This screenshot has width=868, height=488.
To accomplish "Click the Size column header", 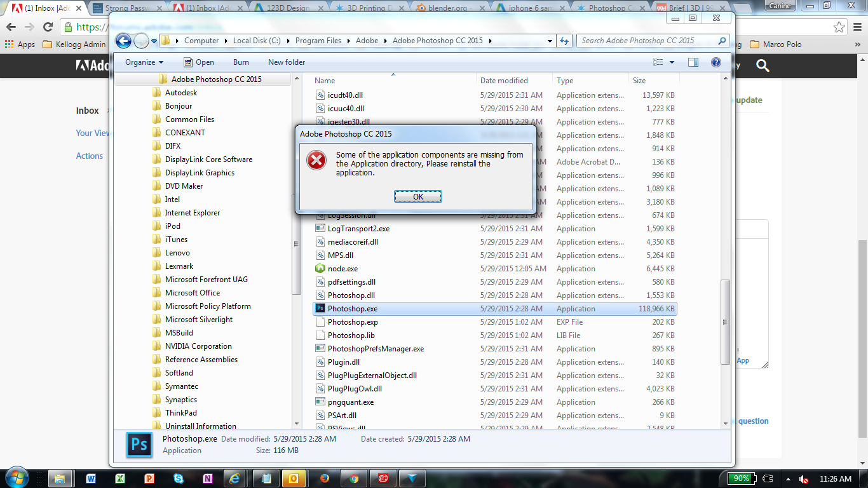I will (654, 81).
